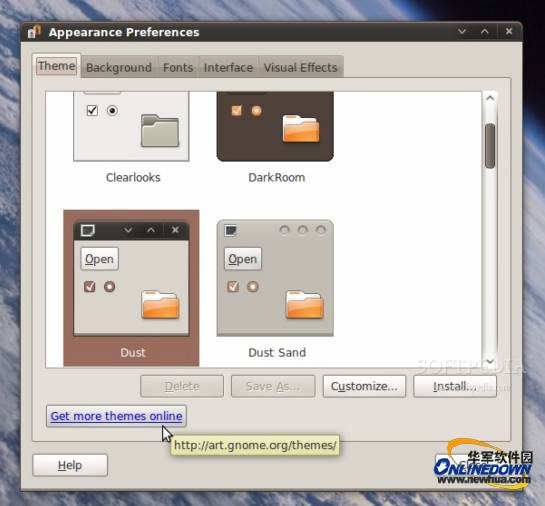This screenshot has width=545, height=506.
Task: Close the Appearance Preferences window
Action: 509,31
